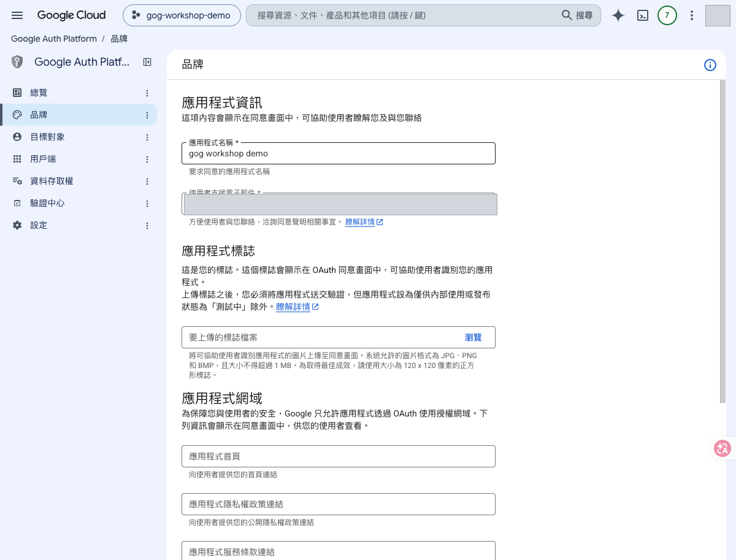
Task: Click the 應用程式名稱 field with gog workshop demo
Action: (x=339, y=153)
